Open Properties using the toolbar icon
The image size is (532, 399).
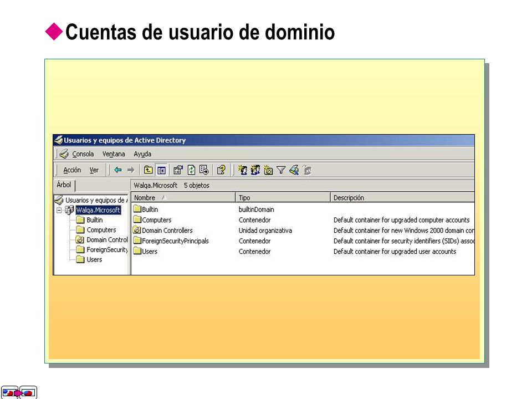[178, 170]
